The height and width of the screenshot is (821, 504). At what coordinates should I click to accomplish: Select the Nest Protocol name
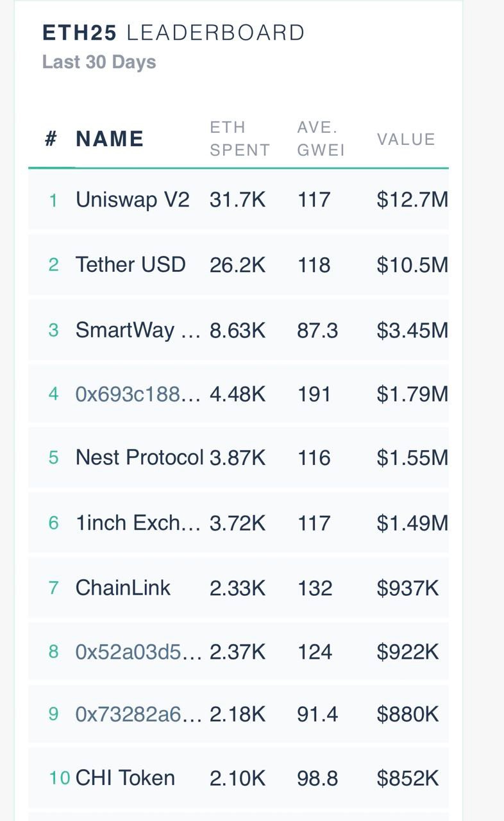(x=140, y=458)
